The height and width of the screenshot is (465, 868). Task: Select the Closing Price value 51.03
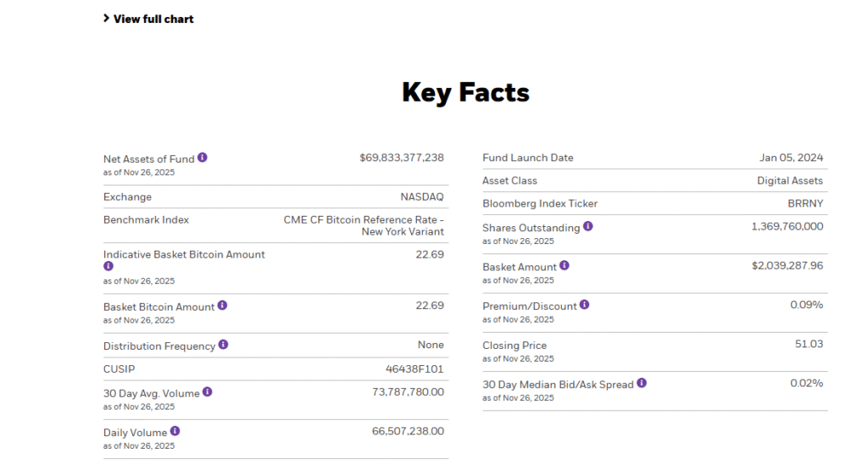click(808, 344)
